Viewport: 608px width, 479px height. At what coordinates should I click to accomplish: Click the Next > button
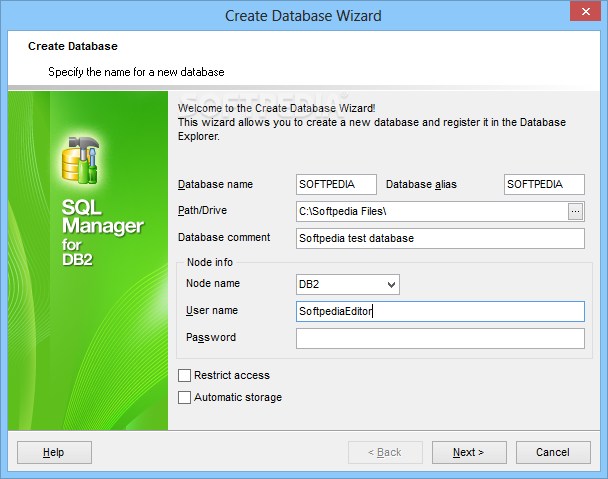(x=469, y=452)
